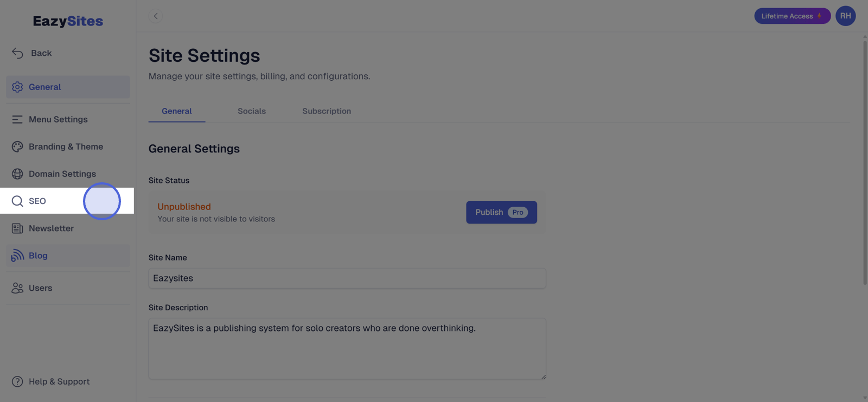This screenshot has height=402, width=868.
Task: Click the Lifetime Access badge
Action: coord(792,16)
